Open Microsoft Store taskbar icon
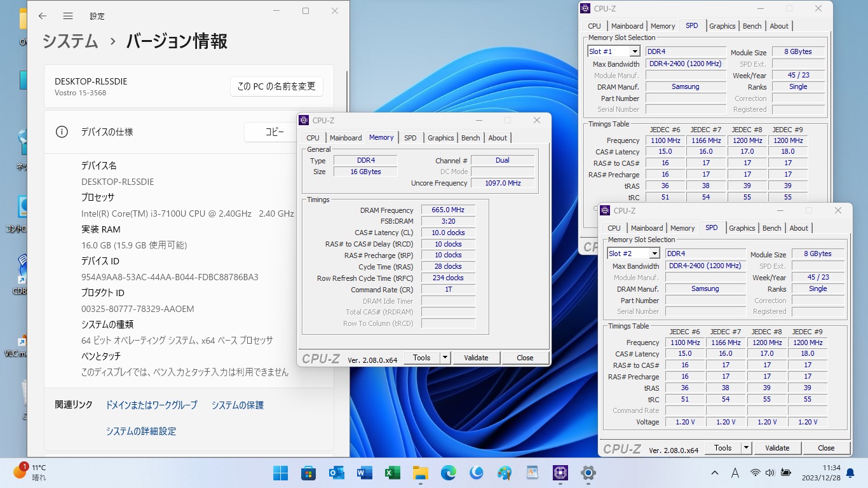 click(308, 473)
